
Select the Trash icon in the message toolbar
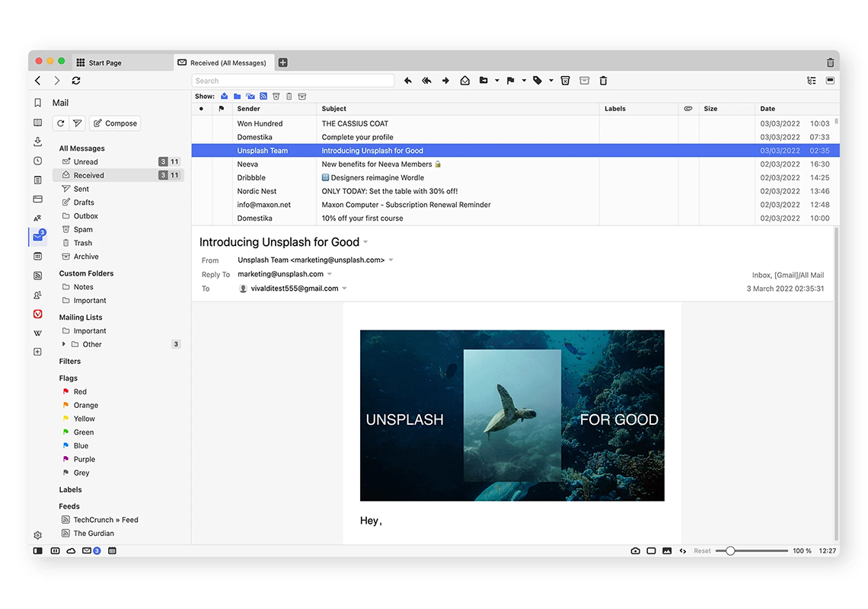pyautogui.click(x=603, y=80)
